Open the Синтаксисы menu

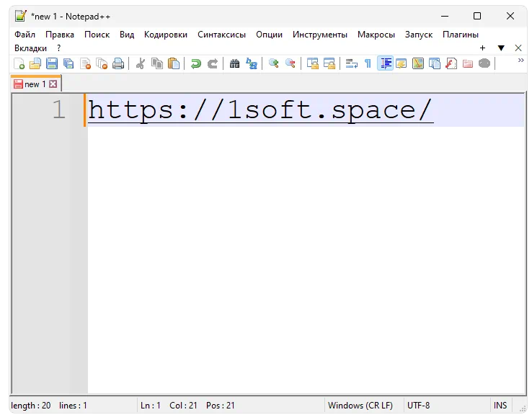click(x=221, y=35)
